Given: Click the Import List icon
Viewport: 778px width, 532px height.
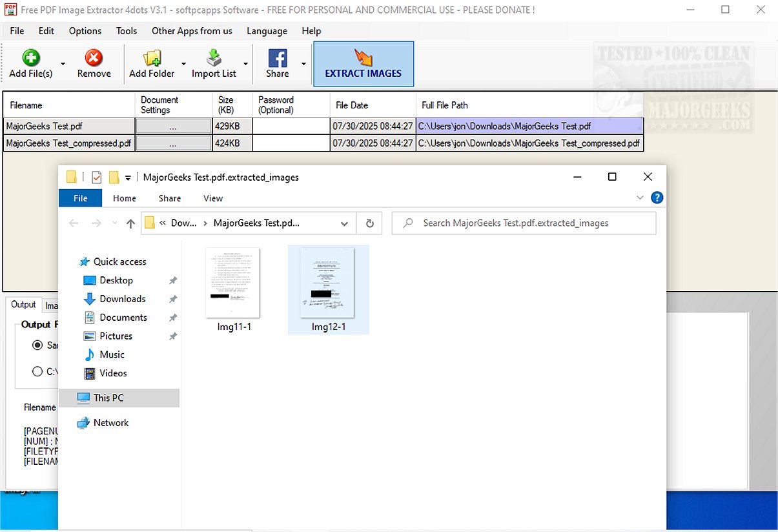Looking at the screenshot, I should [214, 58].
